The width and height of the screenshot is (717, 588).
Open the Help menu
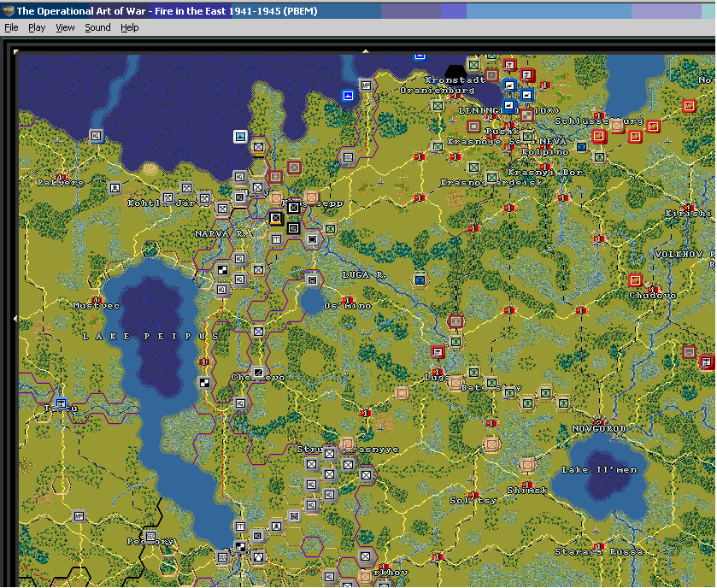point(130,28)
